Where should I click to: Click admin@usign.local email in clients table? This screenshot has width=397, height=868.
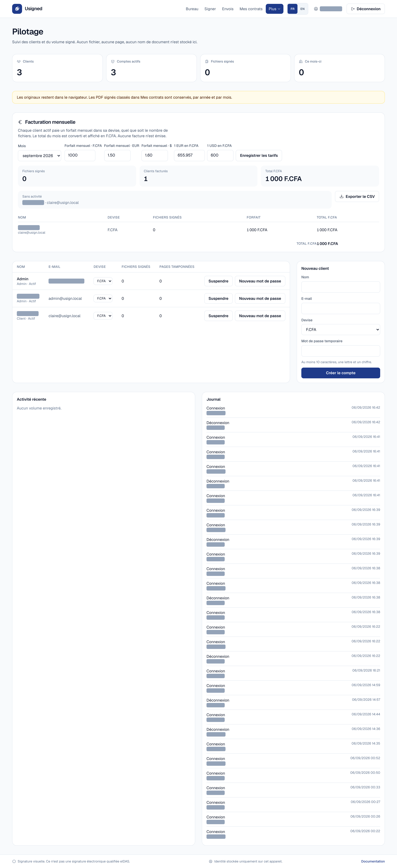65,299
